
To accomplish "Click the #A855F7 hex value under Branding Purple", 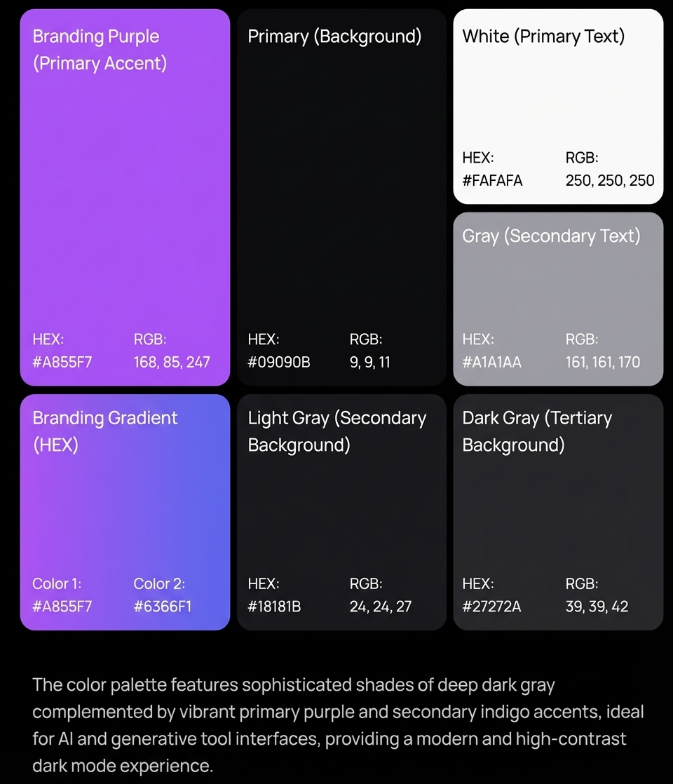I will tap(62, 362).
